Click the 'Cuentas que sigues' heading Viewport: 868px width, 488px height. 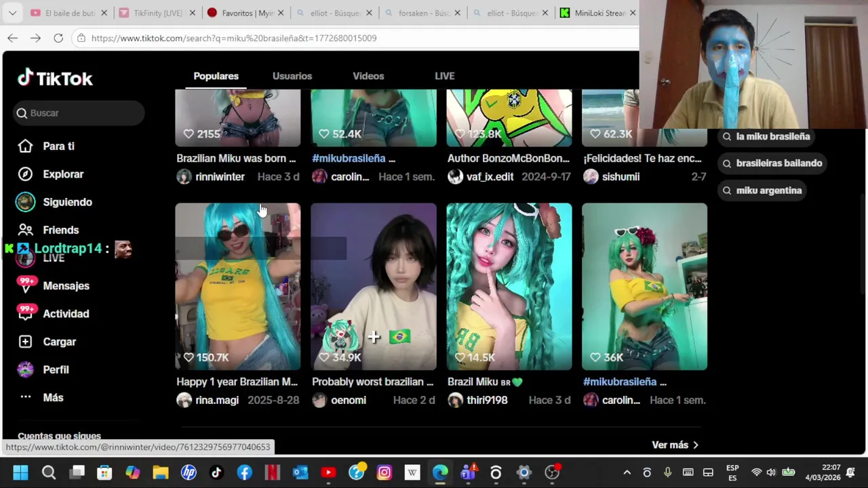click(x=59, y=436)
